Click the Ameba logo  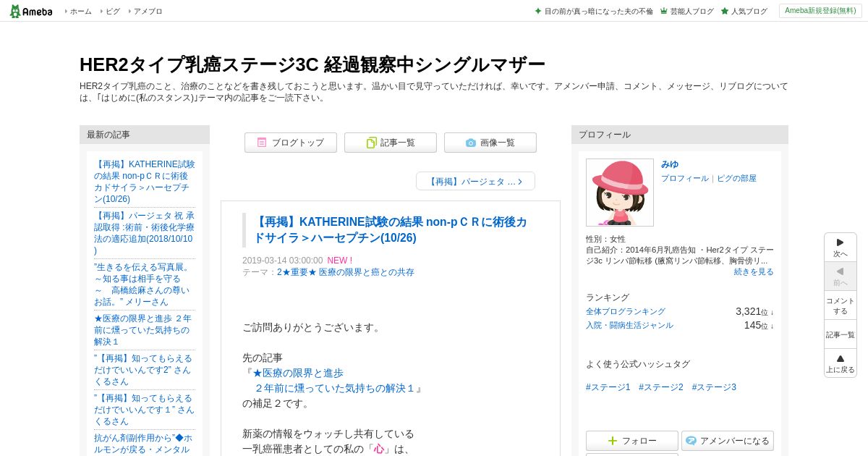31,11
